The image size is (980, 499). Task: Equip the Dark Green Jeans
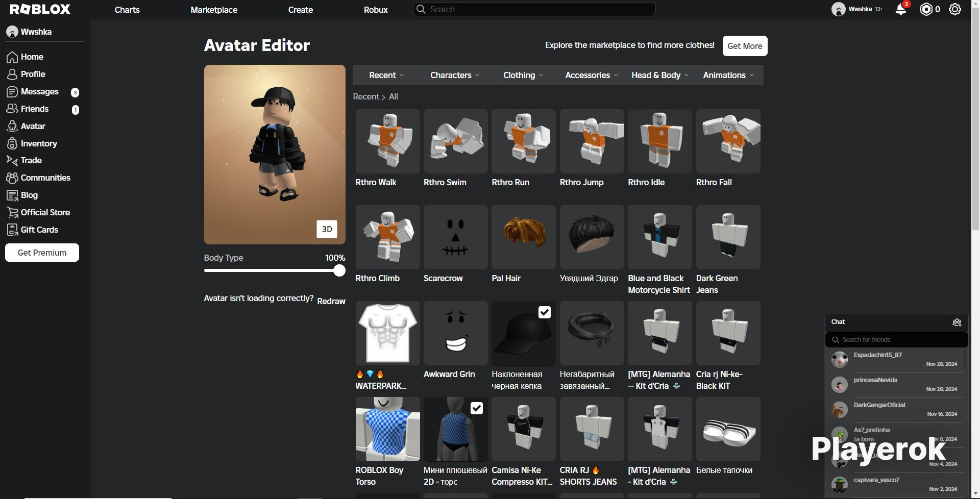728,237
